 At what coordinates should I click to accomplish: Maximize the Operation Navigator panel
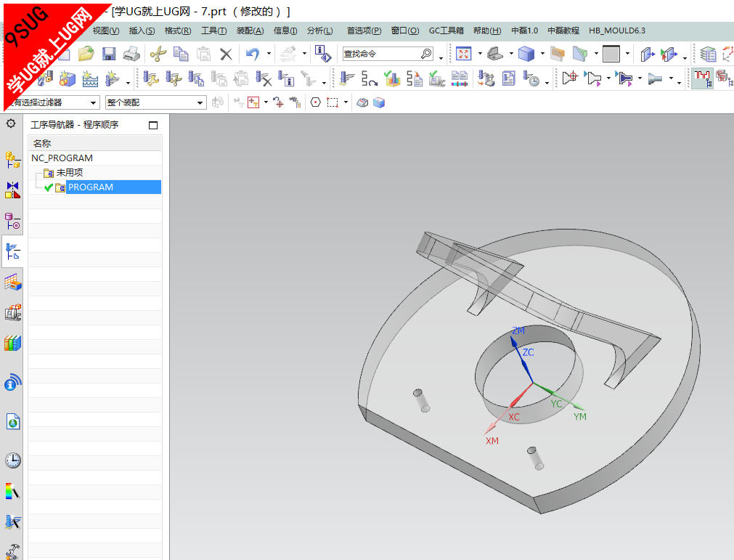click(x=153, y=125)
